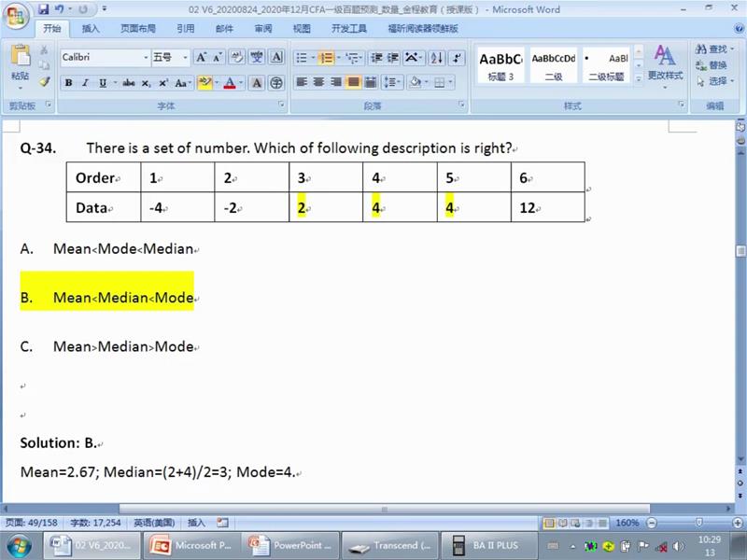Screen dimensions: 747x560
Task: Click the zoom slider handle
Action: coord(698,523)
